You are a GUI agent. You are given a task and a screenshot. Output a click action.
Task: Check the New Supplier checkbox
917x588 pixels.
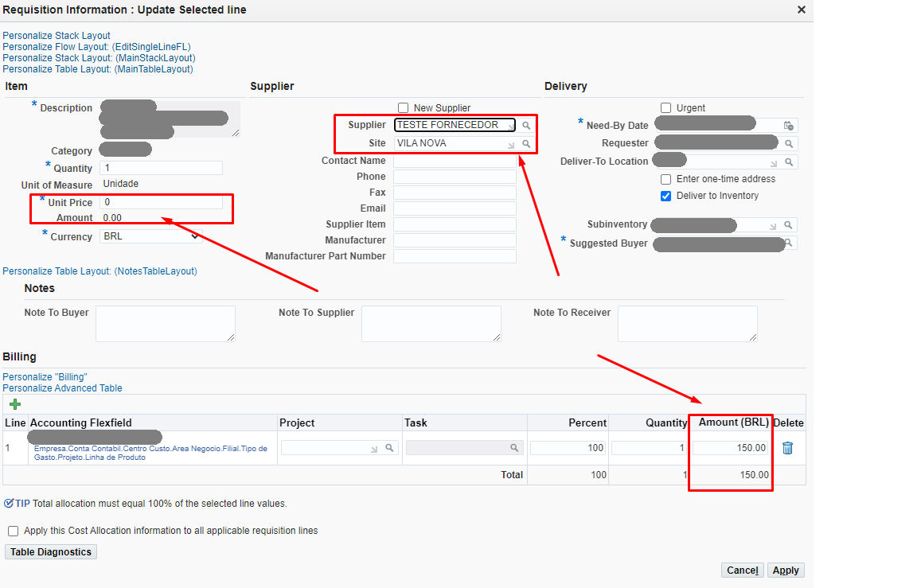403,107
